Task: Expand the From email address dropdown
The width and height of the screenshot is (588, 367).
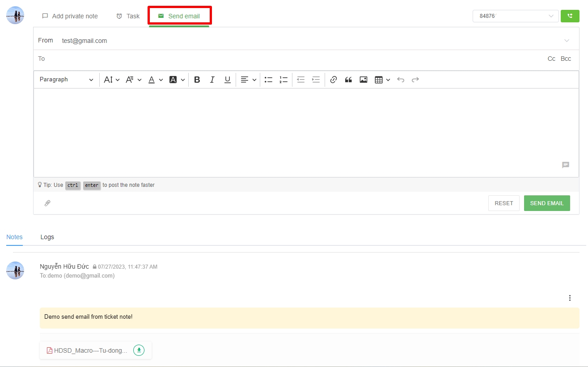Action: coord(567,41)
